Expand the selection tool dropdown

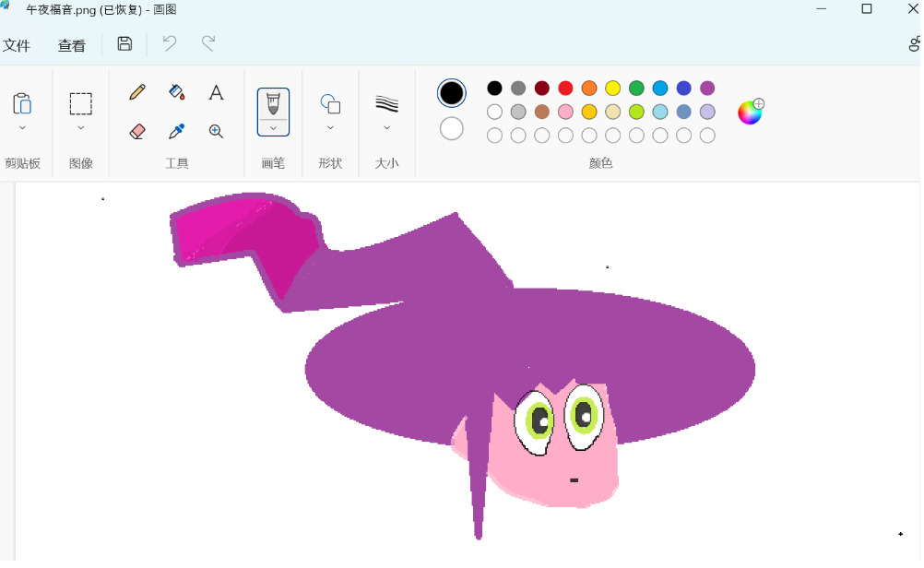(81, 128)
